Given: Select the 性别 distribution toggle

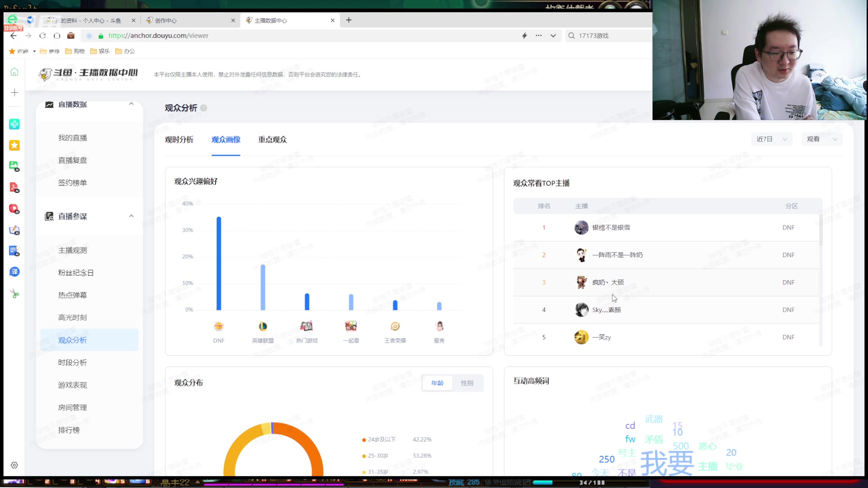Looking at the screenshot, I should (x=467, y=383).
